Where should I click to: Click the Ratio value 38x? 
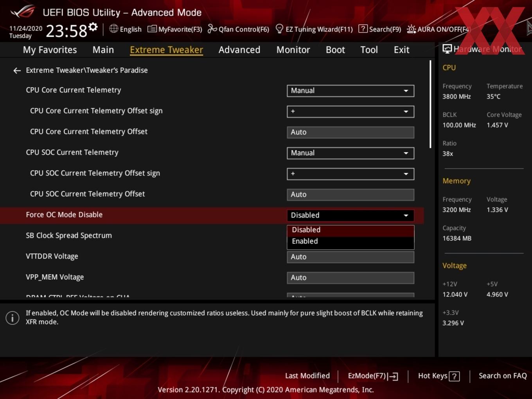[448, 154]
